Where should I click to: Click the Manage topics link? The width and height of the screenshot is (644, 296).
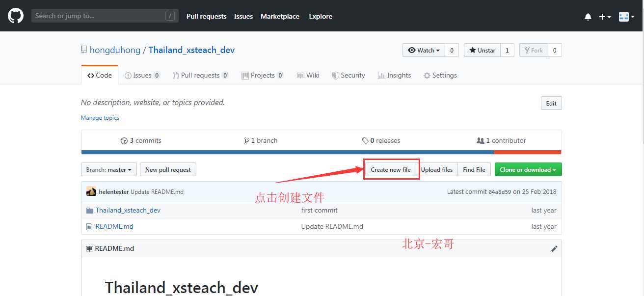click(100, 118)
